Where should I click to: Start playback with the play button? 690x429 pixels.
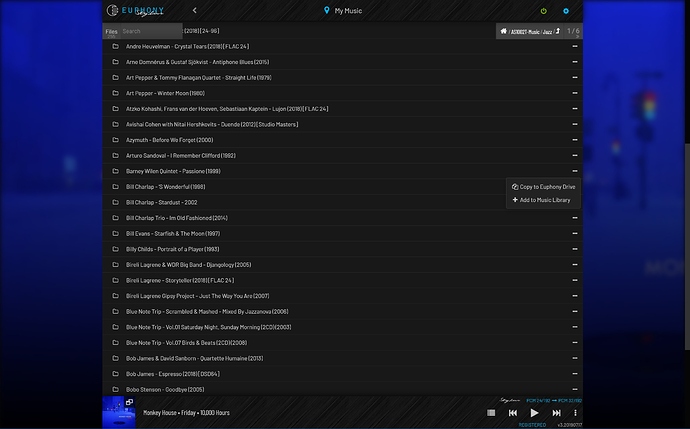pyautogui.click(x=534, y=413)
